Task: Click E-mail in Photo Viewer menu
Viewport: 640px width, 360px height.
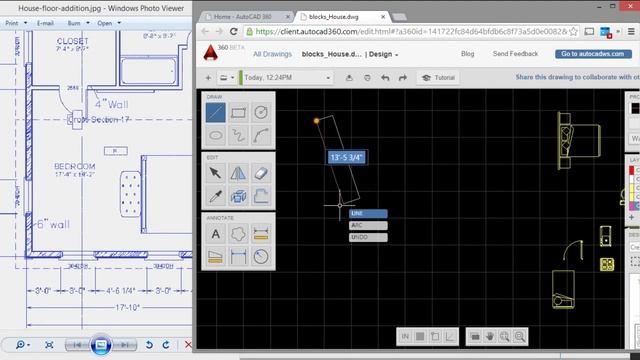Action: click(x=45, y=23)
